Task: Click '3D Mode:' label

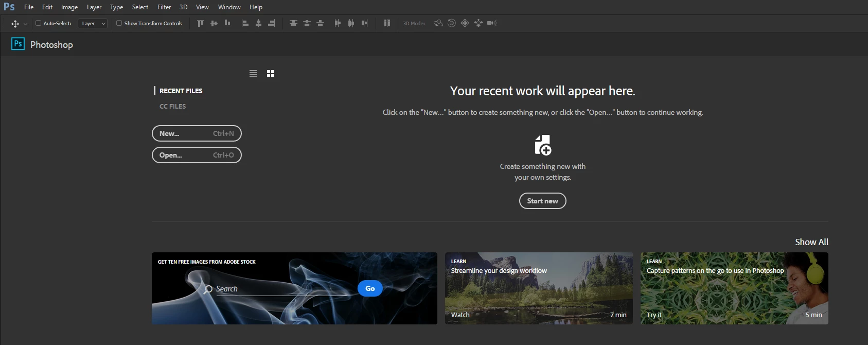Action: tap(414, 24)
